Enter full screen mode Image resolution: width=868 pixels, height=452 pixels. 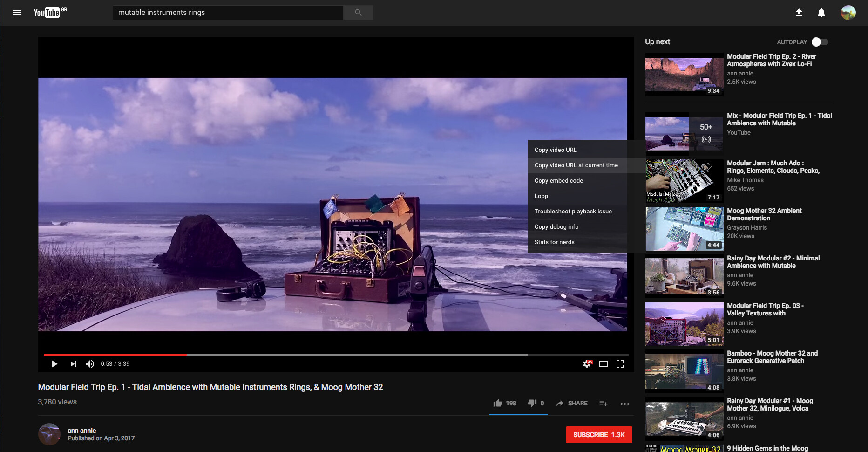point(620,364)
